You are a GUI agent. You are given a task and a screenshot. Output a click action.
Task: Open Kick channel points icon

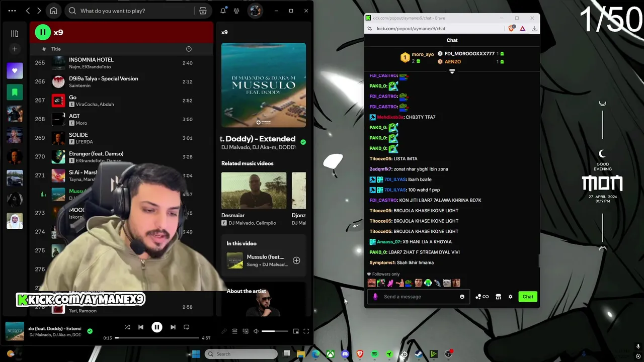pyautogui.click(x=482, y=297)
